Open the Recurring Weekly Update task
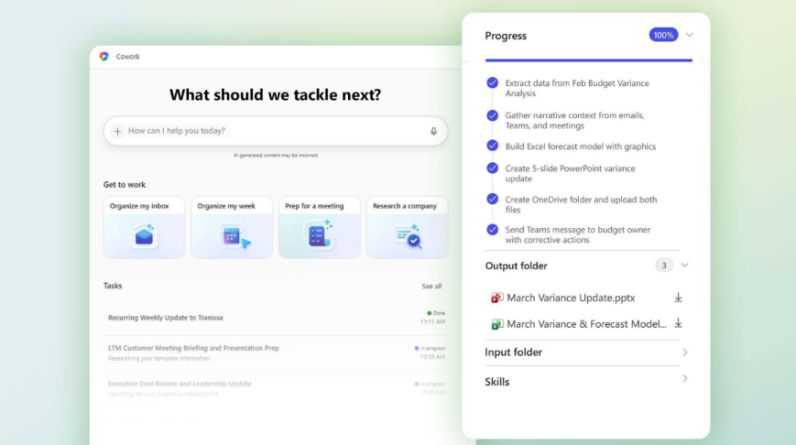 click(x=166, y=318)
